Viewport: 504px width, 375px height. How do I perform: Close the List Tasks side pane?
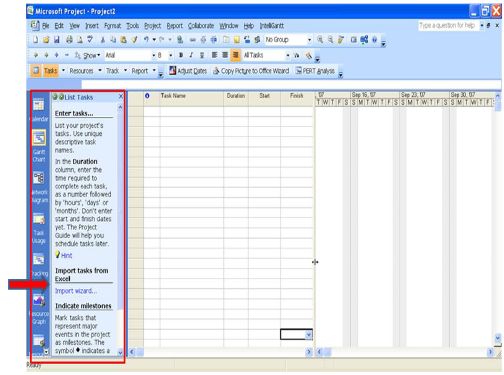(x=121, y=97)
